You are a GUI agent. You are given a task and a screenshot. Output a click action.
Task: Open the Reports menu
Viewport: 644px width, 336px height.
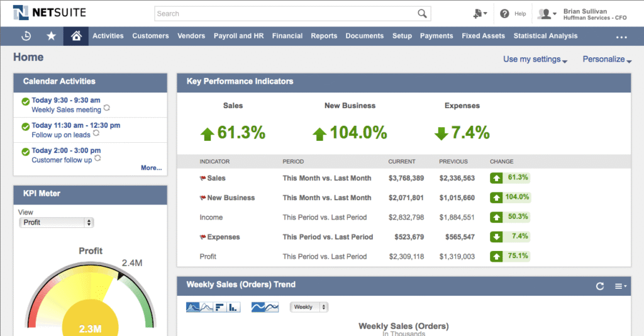tap(324, 36)
